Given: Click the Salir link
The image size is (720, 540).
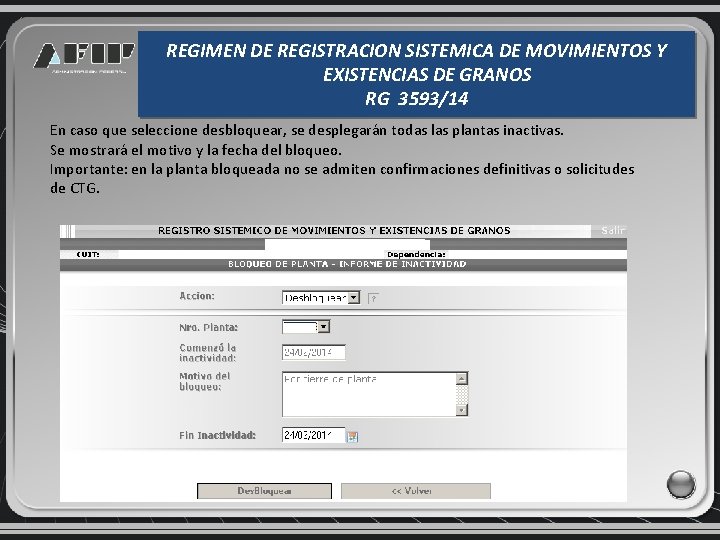Looking at the screenshot, I should click(613, 231).
